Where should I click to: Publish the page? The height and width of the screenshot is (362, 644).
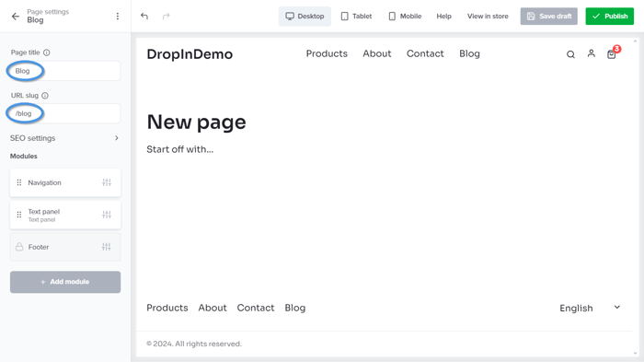pos(609,16)
